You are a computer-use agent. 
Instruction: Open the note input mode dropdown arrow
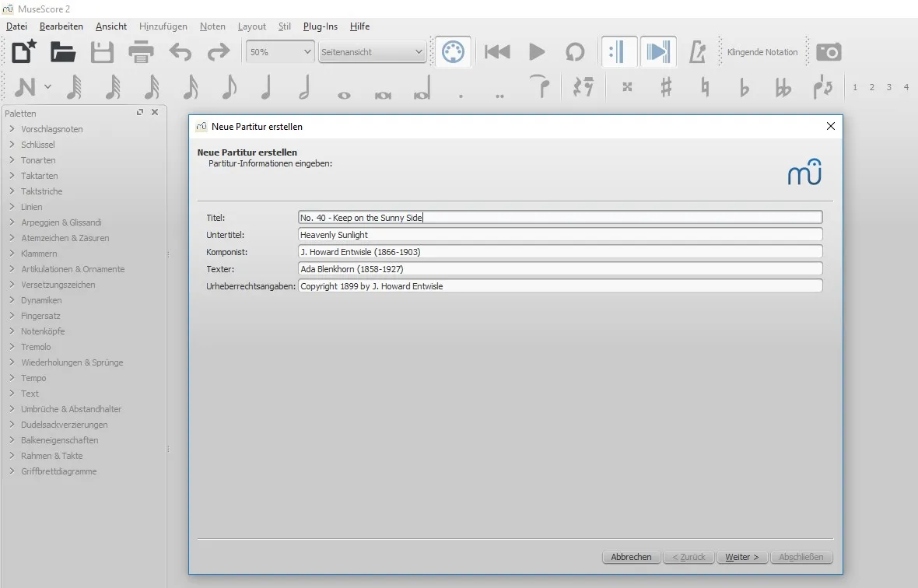point(48,87)
